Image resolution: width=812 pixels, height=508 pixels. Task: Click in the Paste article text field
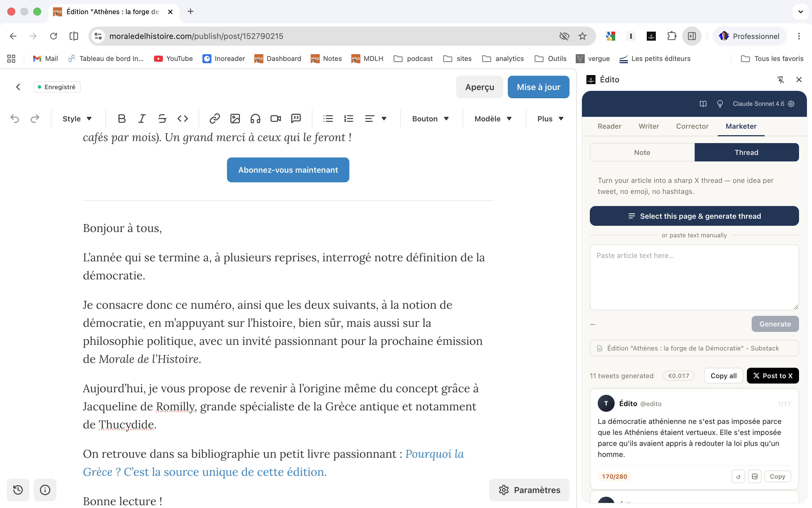(x=694, y=277)
